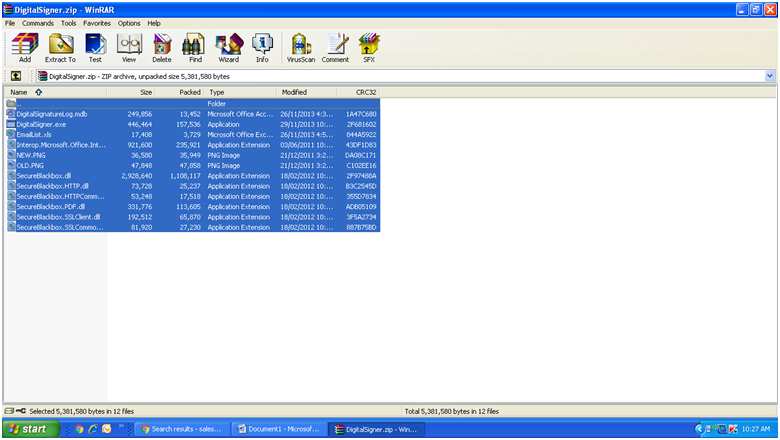Open the Commands menu
This screenshot has width=780, height=440.
pos(38,23)
